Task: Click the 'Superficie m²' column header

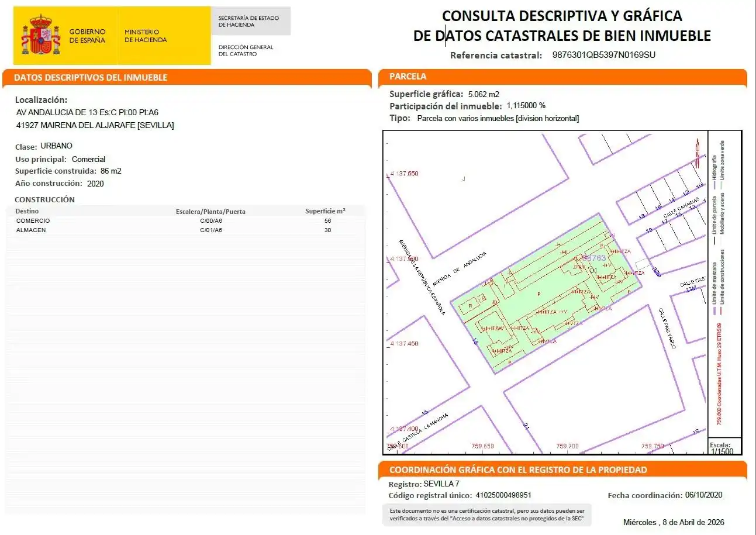Action: [326, 211]
